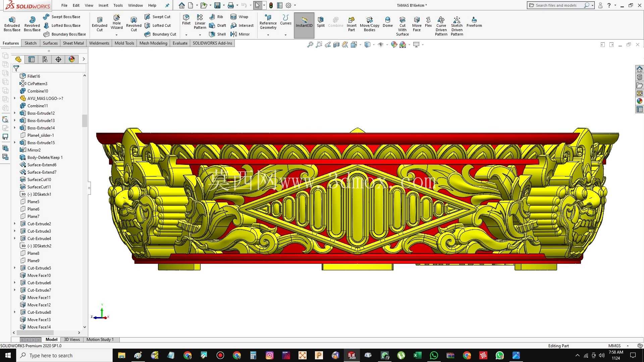Select the Mirror tool

click(240, 34)
